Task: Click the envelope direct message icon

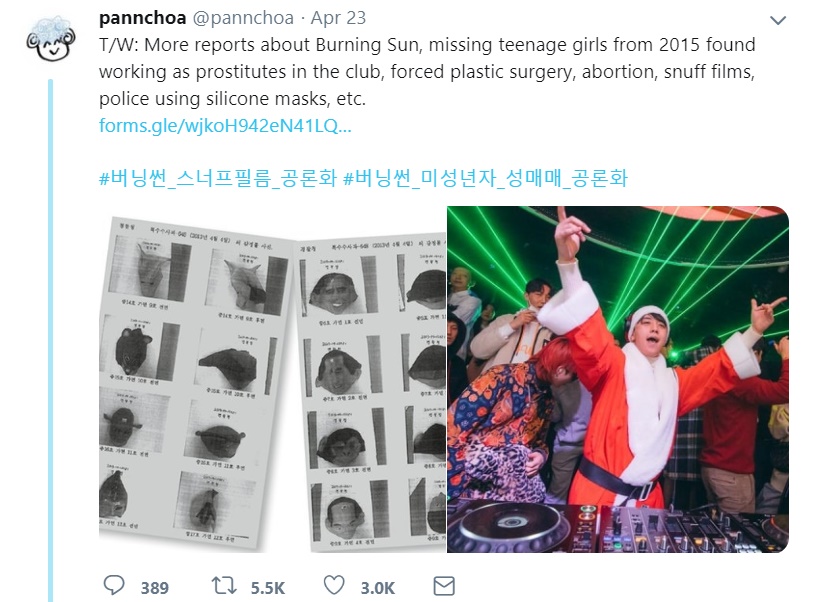Action: 444,586
